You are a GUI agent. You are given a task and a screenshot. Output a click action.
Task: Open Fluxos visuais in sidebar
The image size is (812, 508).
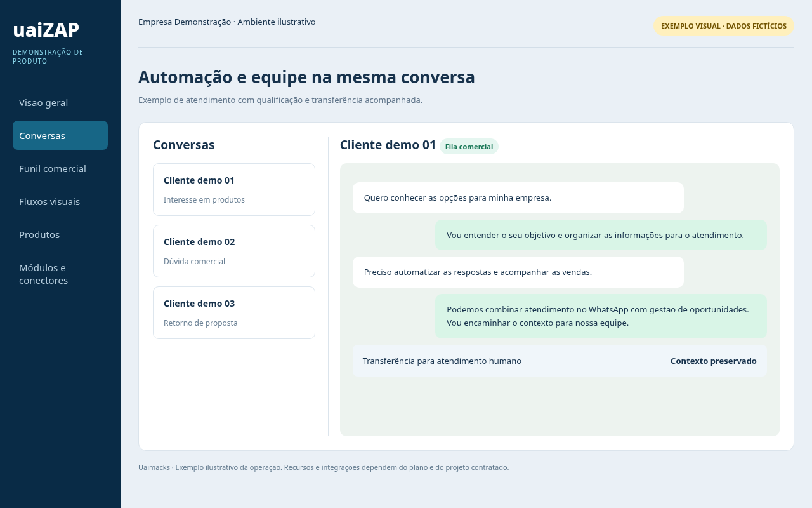pos(60,202)
